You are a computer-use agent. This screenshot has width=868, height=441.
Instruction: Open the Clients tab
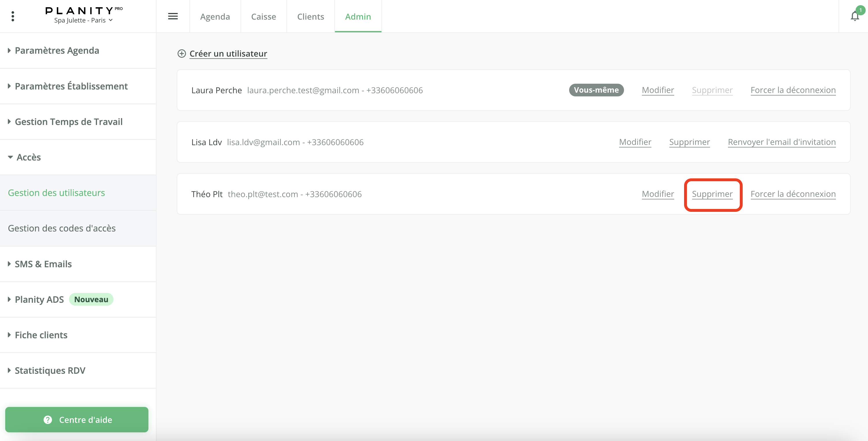(310, 16)
